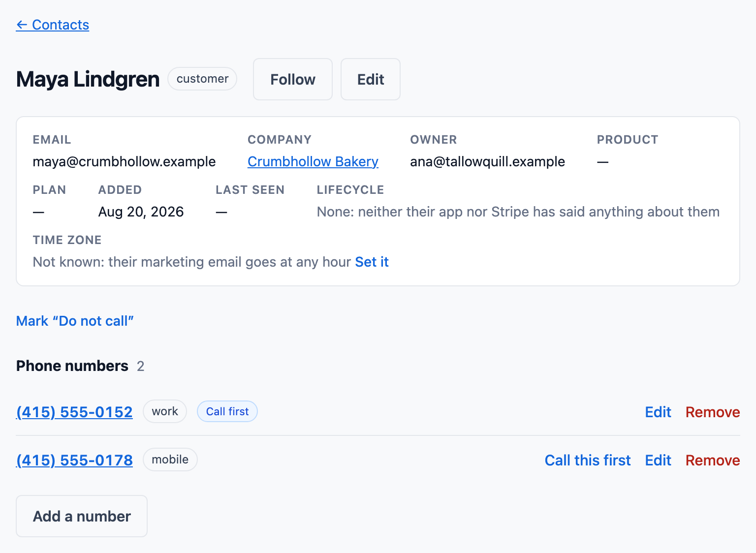
Task: Call the mobile number (415) 555-0178
Action: [74, 460]
